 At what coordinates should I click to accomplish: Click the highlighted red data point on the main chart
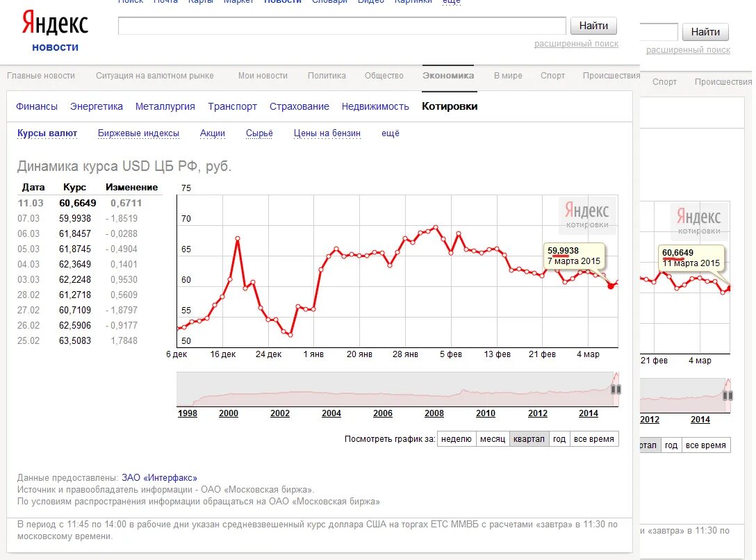pyautogui.click(x=611, y=286)
